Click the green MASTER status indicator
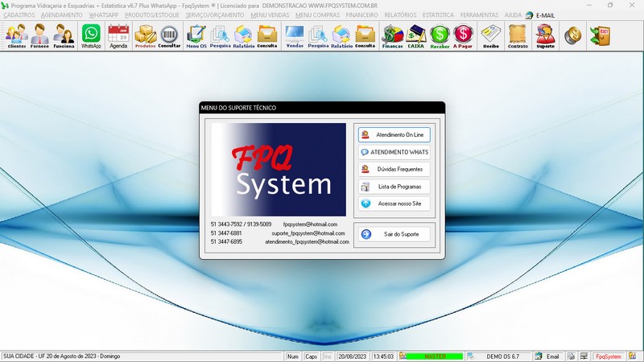 [434, 356]
